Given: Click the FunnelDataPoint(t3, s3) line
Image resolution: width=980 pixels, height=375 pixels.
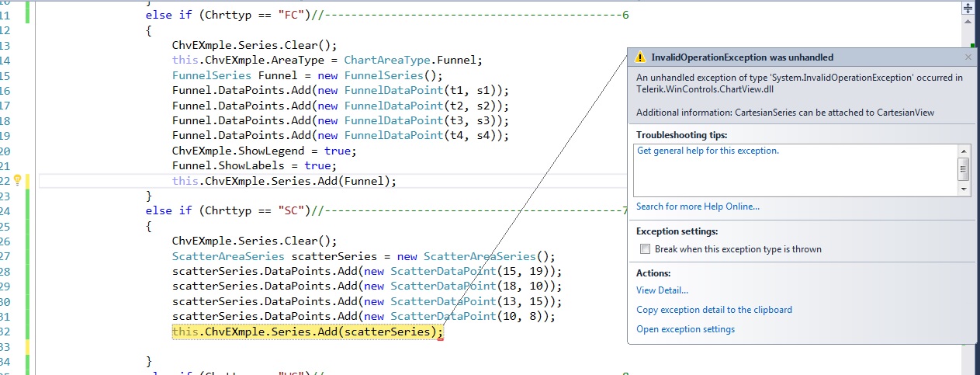Looking at the screenshot, I should pyautogui.click(x=340, y=120).
